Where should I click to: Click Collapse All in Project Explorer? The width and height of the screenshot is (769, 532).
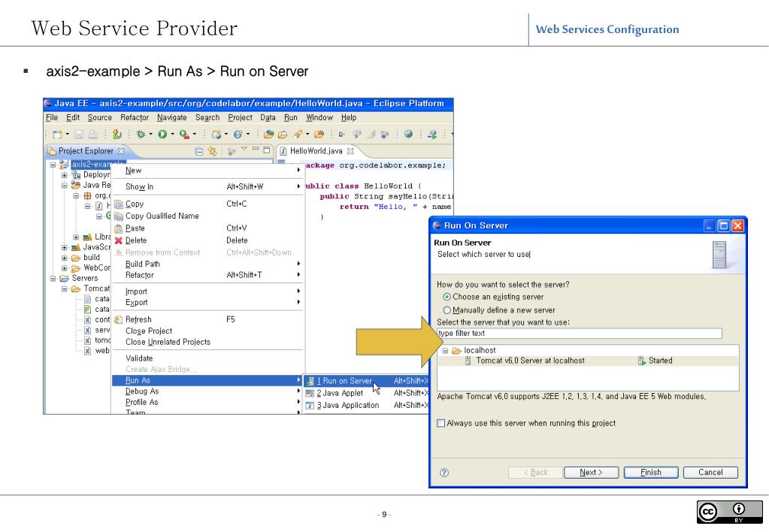198,152
